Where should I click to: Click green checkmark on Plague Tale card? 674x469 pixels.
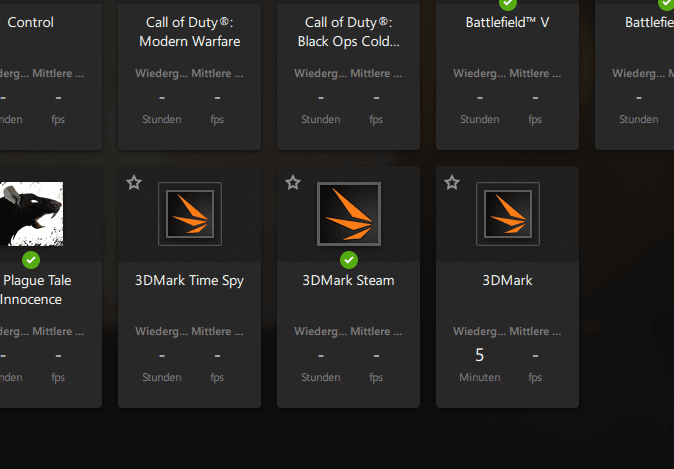(31, 260)
